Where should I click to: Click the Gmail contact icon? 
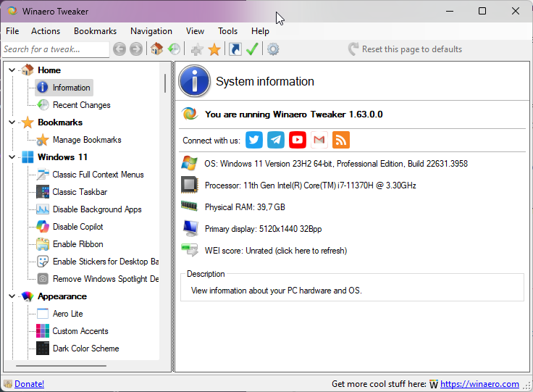coord(319,140)
